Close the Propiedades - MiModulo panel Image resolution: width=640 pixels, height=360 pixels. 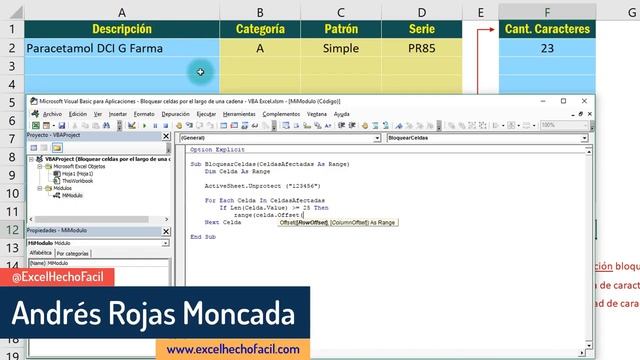166,231
